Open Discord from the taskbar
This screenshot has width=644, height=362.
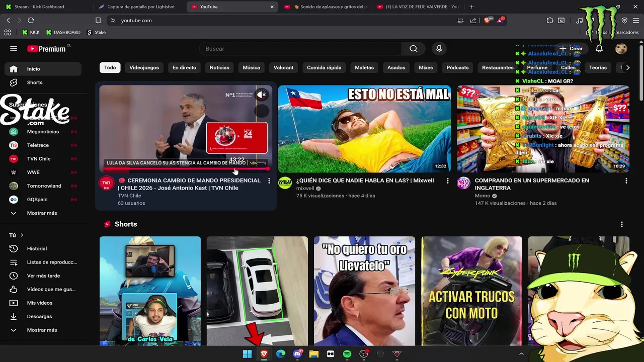click(x=297, y=354)
